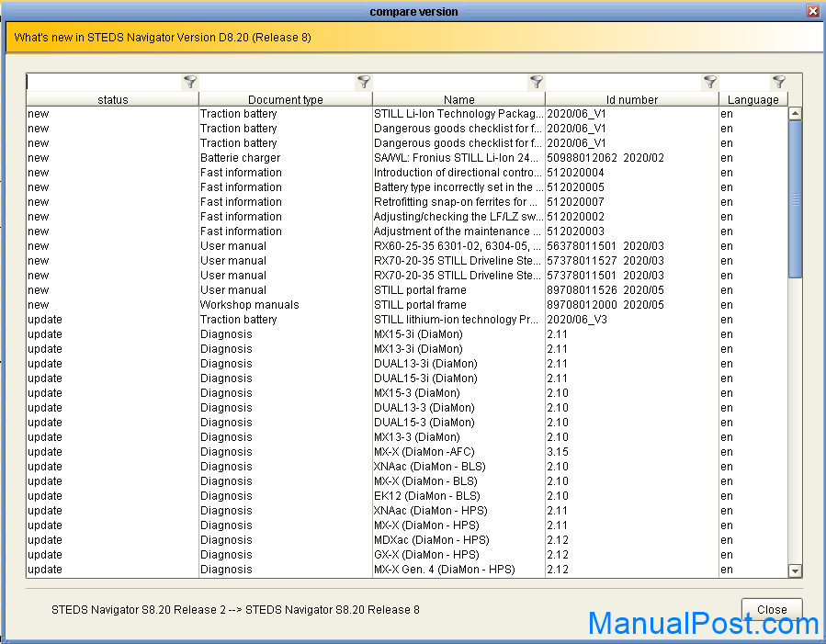This screenshot has height=644, width=826.
Task: Select RX60-25-35 6301-02, 6304-05 row
Action: click(407, 246)
